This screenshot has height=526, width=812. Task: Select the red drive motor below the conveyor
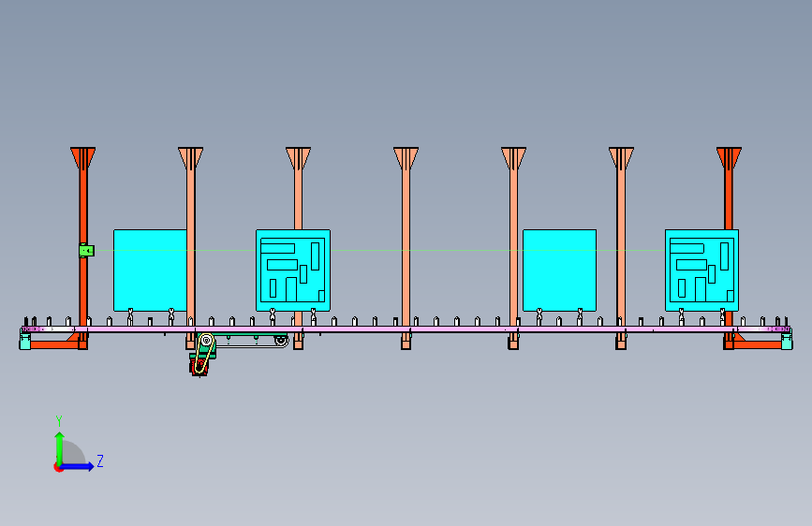pos(199,368)
